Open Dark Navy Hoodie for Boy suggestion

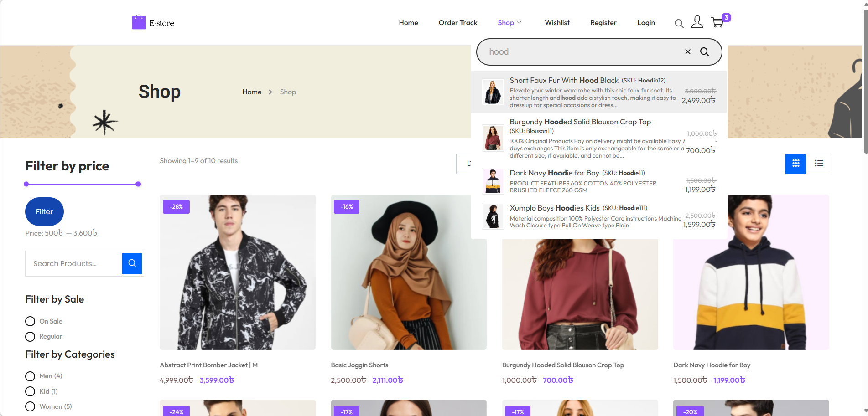(x=554, y=173)
